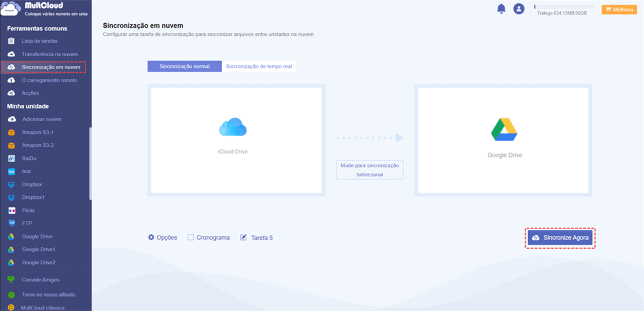Select Amazon S3-1 in Minha unidade
The image size is (644, 311).
coord(38,132)
